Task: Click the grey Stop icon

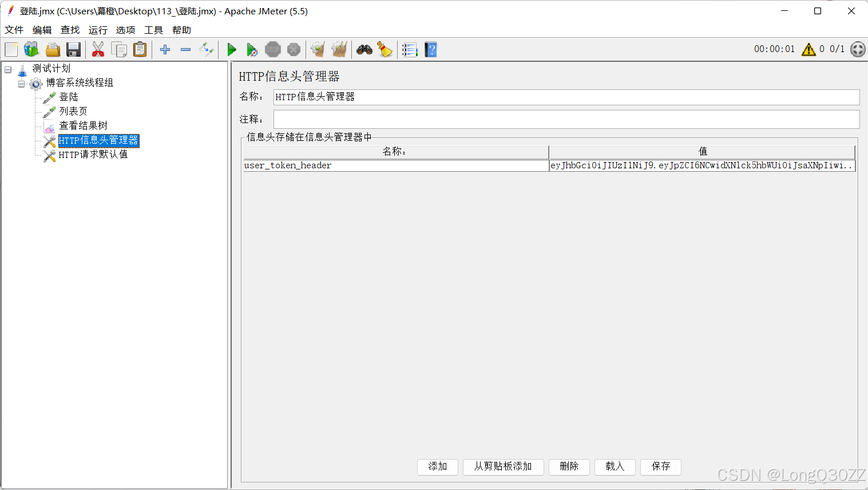Action: pyautogui.click(x=273, y=50)
